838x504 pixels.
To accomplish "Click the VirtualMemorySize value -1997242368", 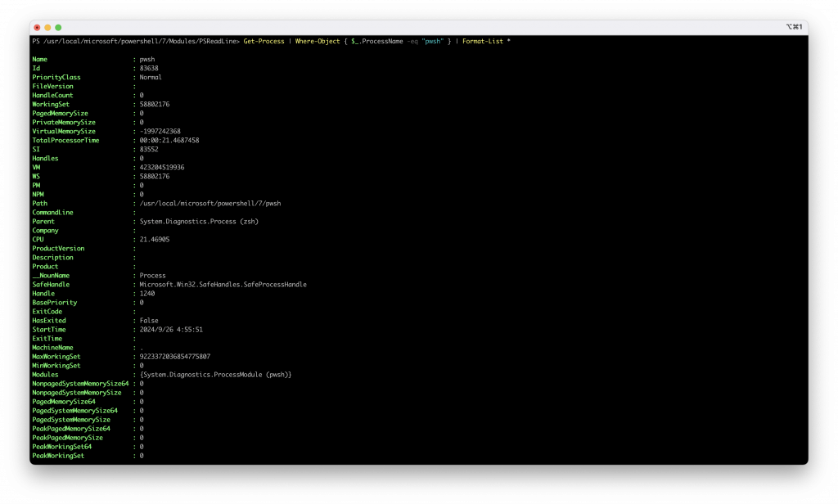I will pos(160,132).
